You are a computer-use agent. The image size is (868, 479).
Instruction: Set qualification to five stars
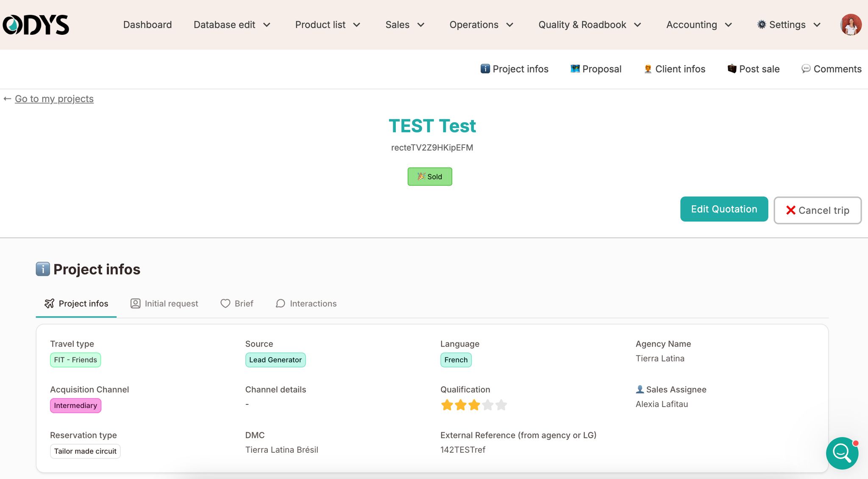(x=501, y=405)
